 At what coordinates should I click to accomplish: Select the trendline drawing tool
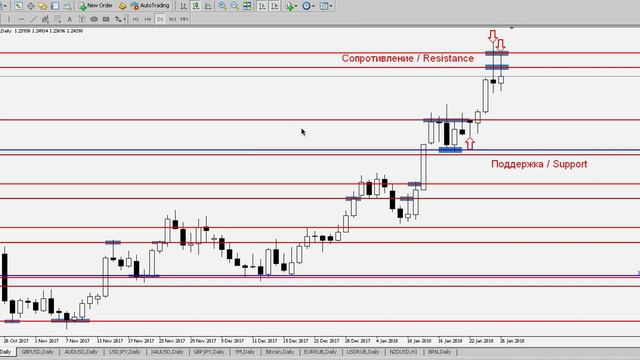coord(33,19)
